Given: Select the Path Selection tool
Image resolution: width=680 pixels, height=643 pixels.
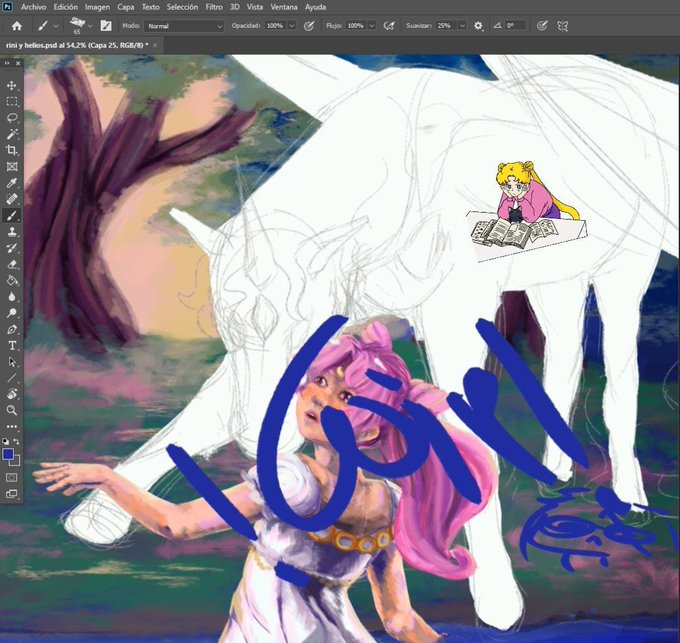Looking at the screenshot, I should (x=12, y=362).
